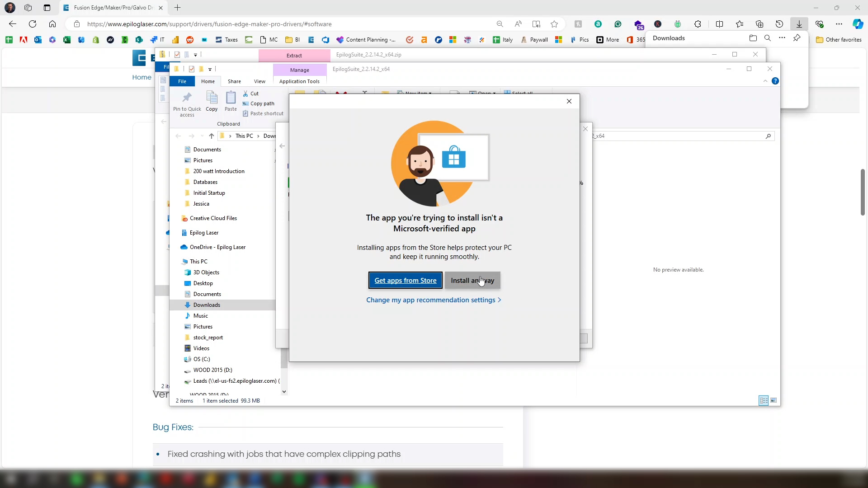Click Get apps from Store

click(x=405, y=280)
